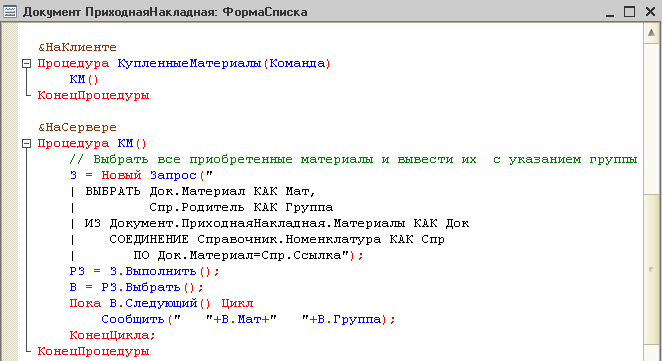Click the vertical scrollbar thumb
Image resolution: width=662 pixels, height=361 pixels.
pos(651,269)
